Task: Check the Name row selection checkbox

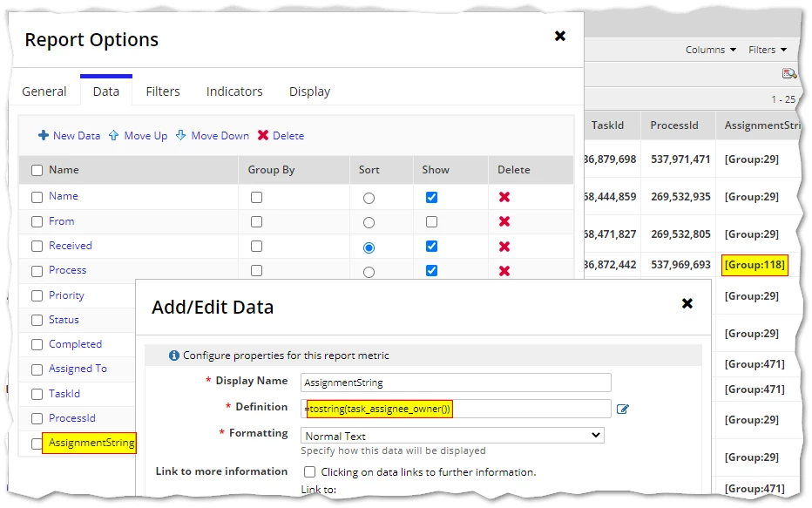Action: tap(37, 197)
